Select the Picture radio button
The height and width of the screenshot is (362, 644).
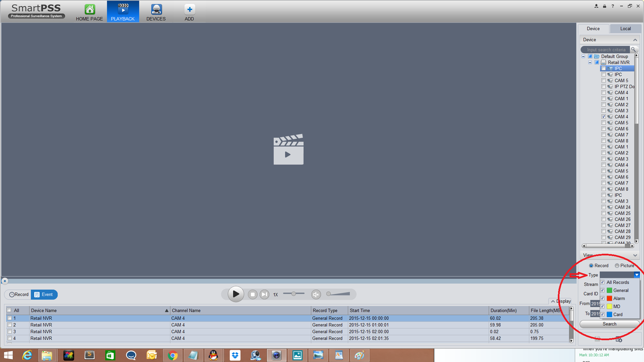click(x=617, y=265)
